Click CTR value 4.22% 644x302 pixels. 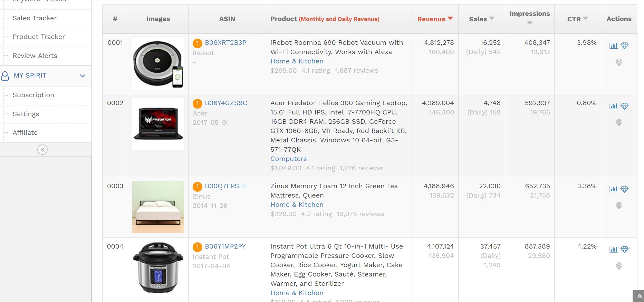coord(587,246)
